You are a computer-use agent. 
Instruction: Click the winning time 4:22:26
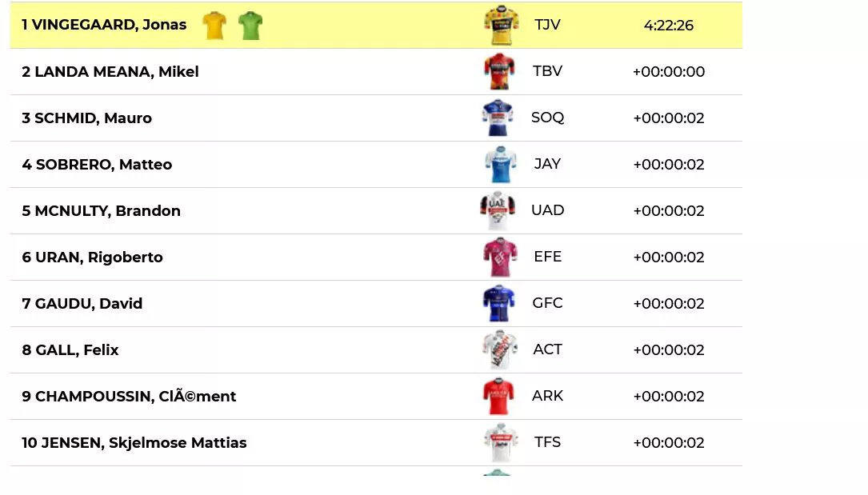click(x=669, y=26)
